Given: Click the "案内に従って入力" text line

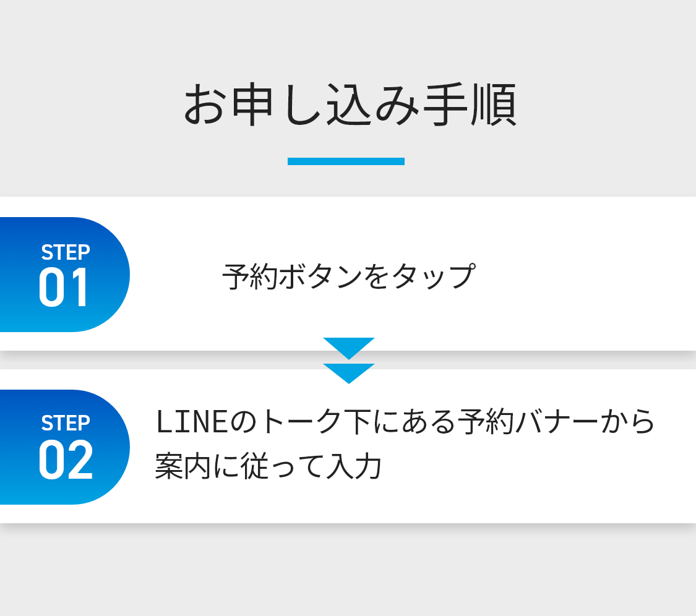Looking at the screenshot, I should point(268,467).
